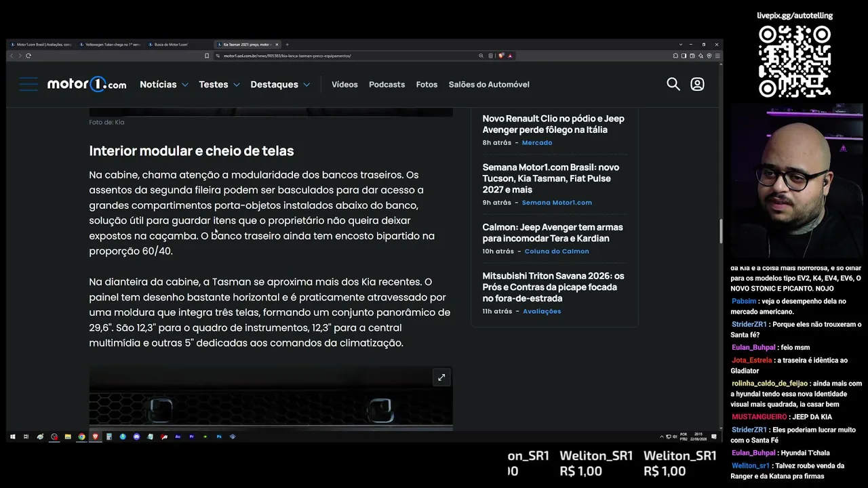
Task: Open the Vídeos section
Action: [344, 84]
